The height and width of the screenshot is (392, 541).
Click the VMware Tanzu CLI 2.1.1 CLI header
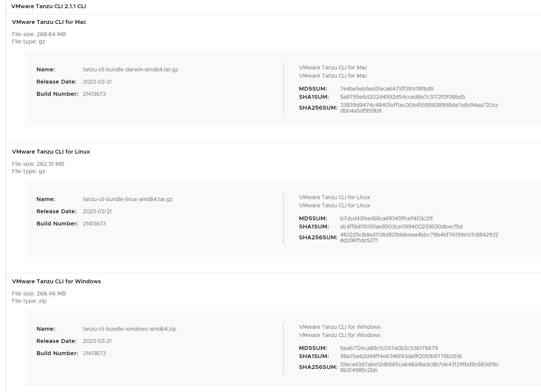coord(49,6)
